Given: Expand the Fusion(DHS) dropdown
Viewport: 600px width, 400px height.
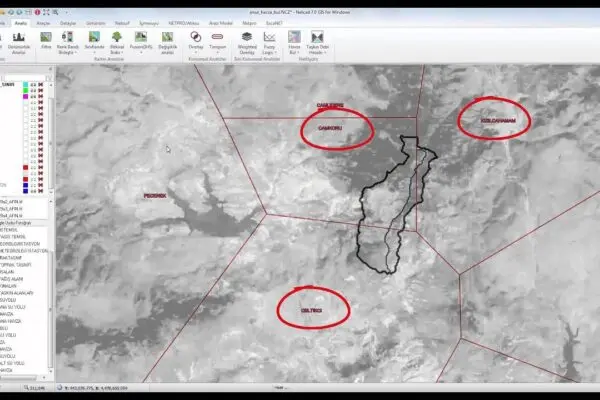Looking at the screenshot, I should [141, 52].
